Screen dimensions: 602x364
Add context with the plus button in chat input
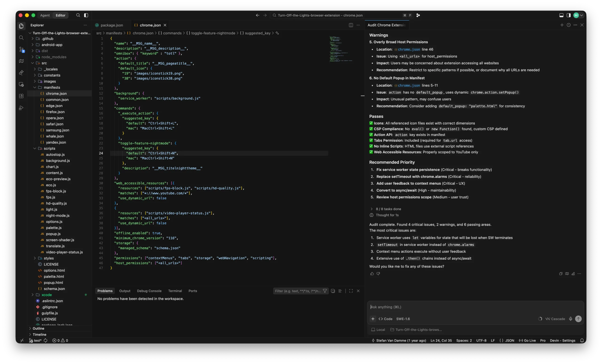tap(373, 319)
